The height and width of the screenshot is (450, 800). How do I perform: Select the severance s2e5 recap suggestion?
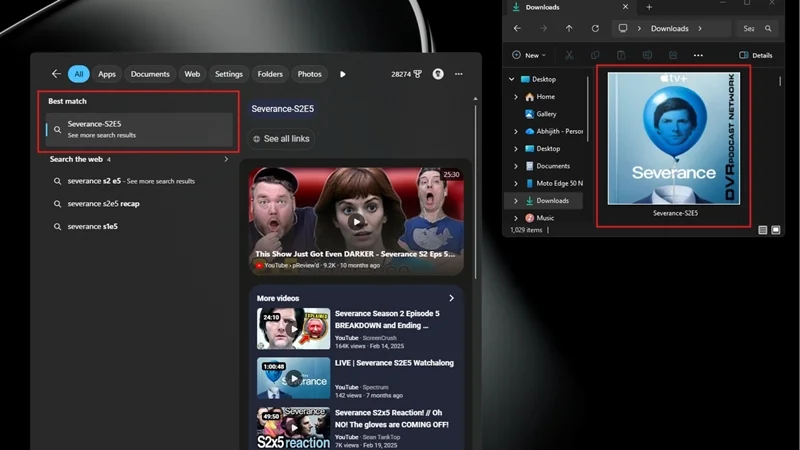point(104,204)
